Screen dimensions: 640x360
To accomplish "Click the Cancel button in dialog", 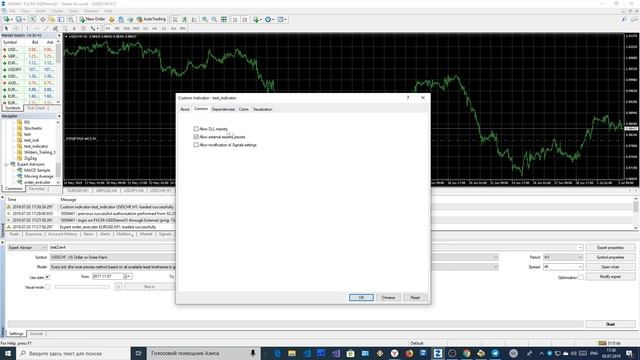I will click(388, 298).
